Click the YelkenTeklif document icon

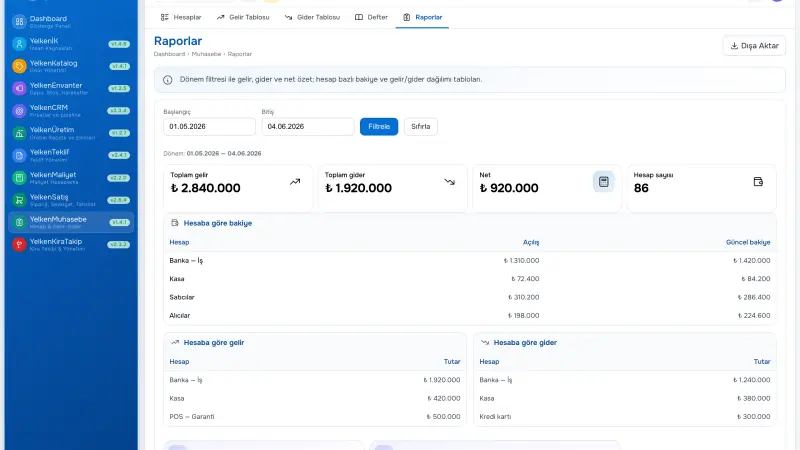pyautogui.click(x=19, y=155)
